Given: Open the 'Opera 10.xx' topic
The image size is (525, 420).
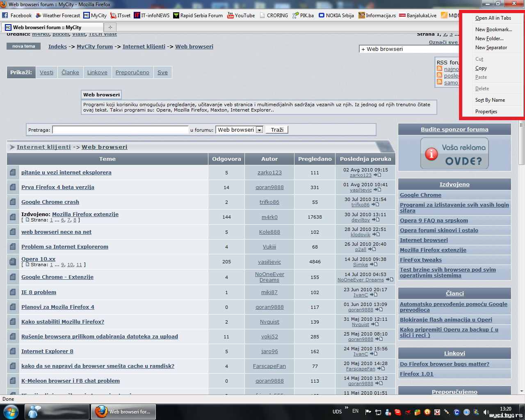Looking at the screenshot, I should pyautogui.click(x=38, y=259).
